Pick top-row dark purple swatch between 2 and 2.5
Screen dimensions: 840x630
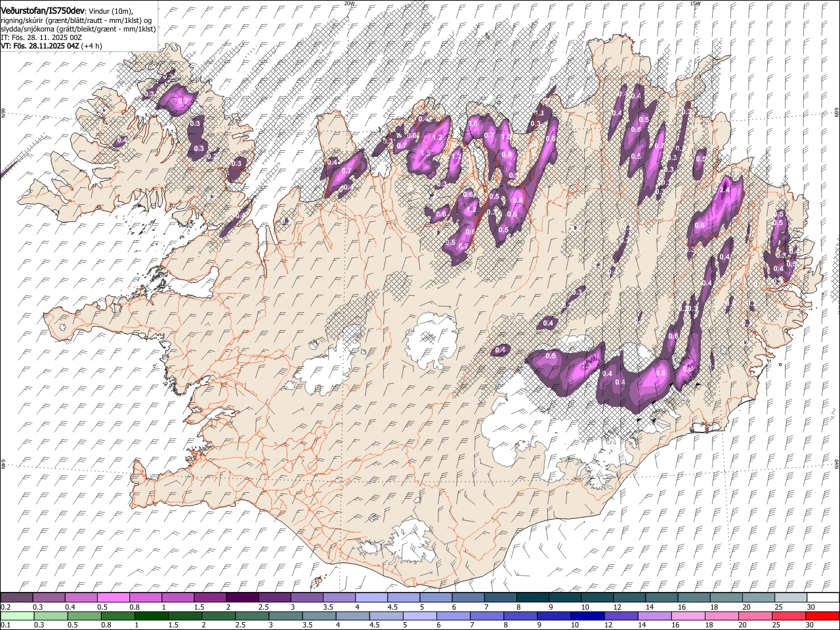(x=242, y=598)
